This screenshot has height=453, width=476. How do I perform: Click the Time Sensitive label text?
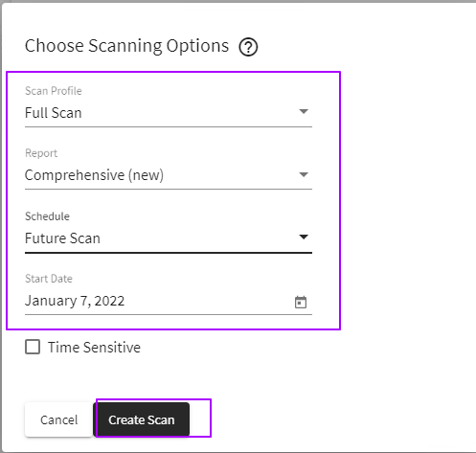coord(94,348)
